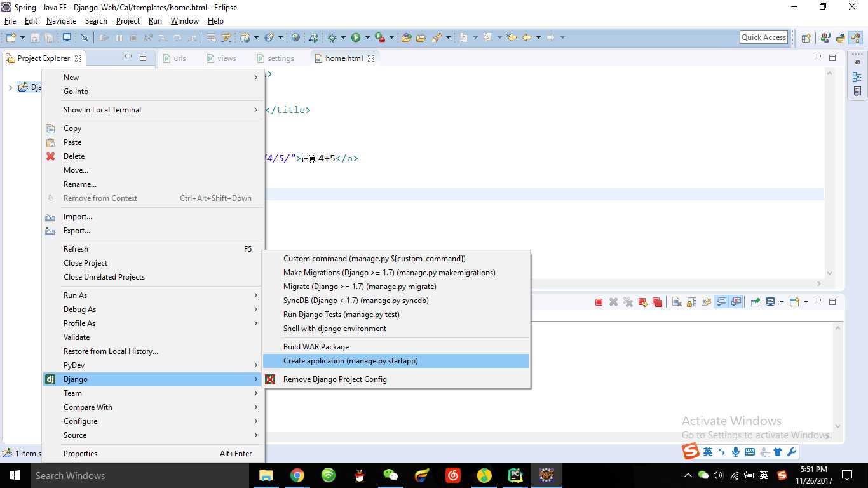
Task: Open dropdown beside Display Selected Console
Action: coord(782,302)
